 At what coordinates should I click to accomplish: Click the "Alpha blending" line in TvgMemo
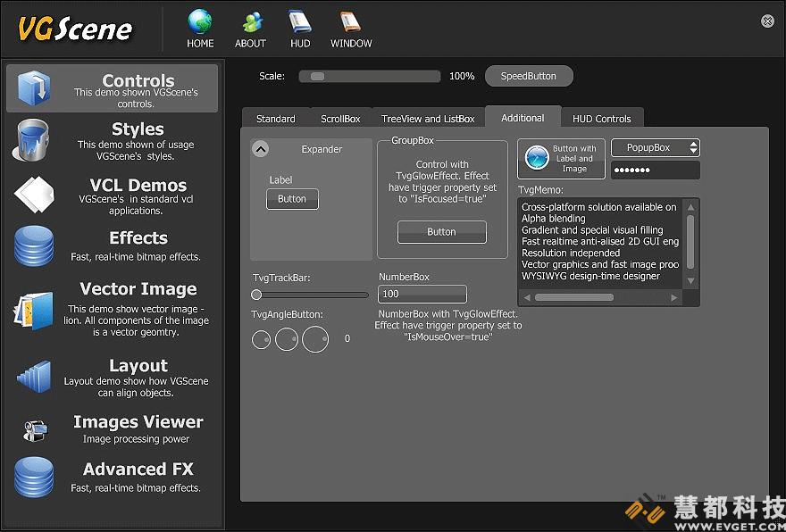(554, 219)
